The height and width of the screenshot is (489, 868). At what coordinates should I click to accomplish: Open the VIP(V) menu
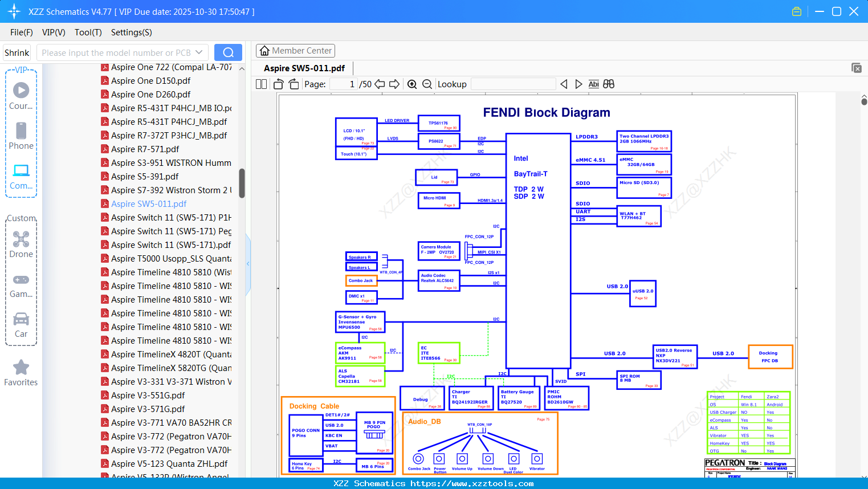point(54,32)
